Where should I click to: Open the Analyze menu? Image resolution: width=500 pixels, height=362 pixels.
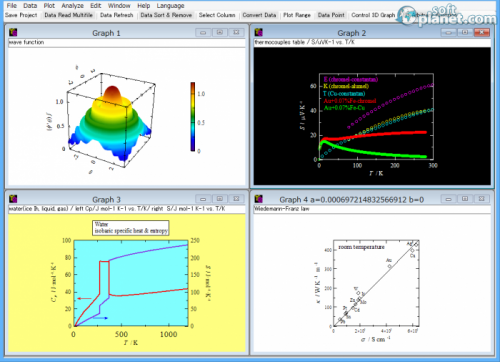click(x=72, y=6)
